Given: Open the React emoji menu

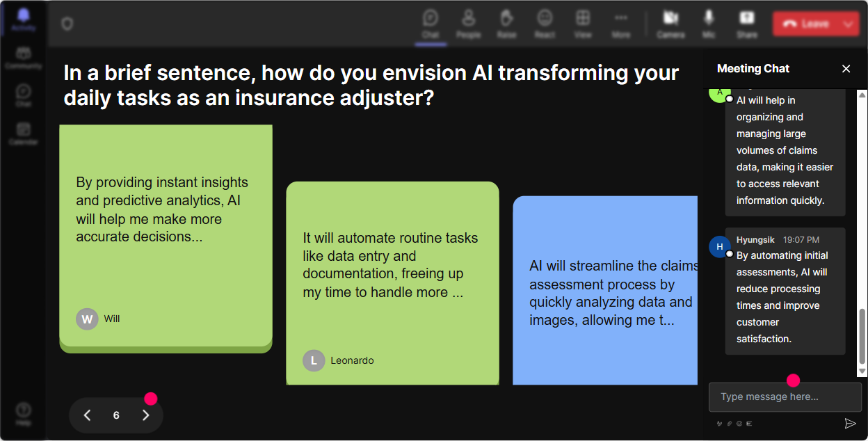Looking at the screenshot, I should [x=545, y=24].
